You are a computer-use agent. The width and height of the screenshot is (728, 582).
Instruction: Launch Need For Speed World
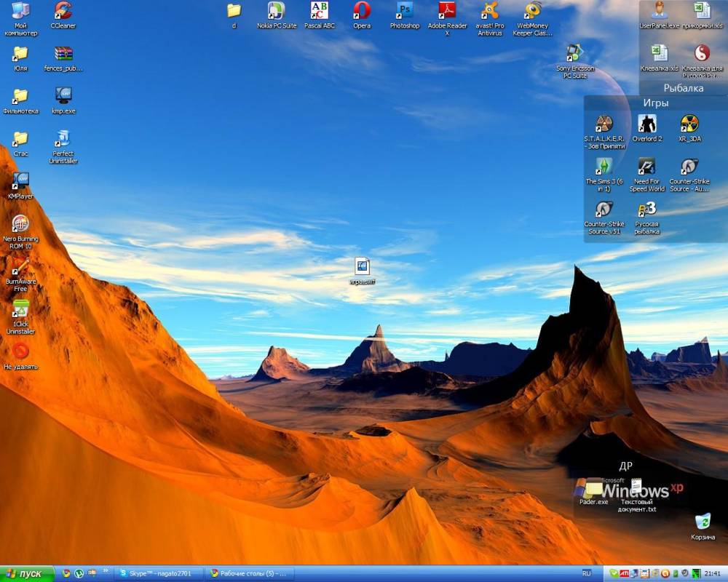pos(646,167)
